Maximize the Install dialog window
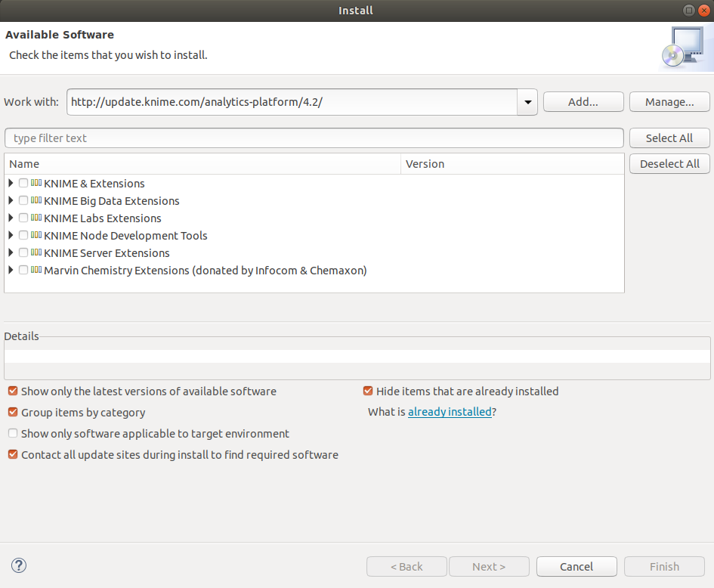The height and width of the screenshot is (588, 714). 688,10
